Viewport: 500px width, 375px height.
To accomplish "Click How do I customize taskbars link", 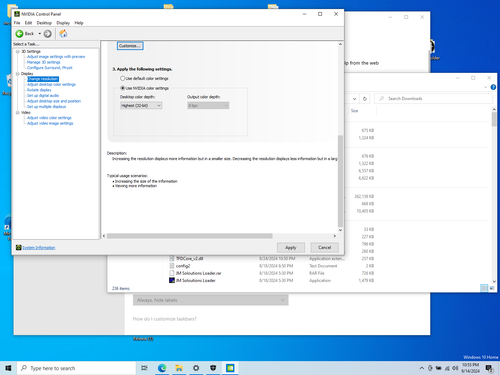I will pyautogui.click(x=165, y=319).
